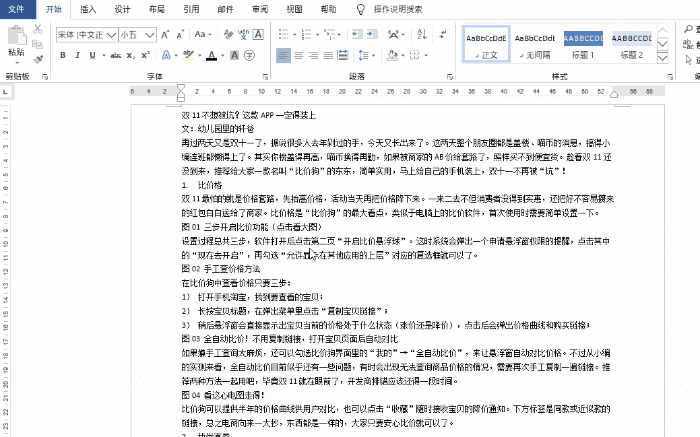Apply strikethrough abc formatting
Viewport: 700px width, 437px height.
click(x=116, y=55)
